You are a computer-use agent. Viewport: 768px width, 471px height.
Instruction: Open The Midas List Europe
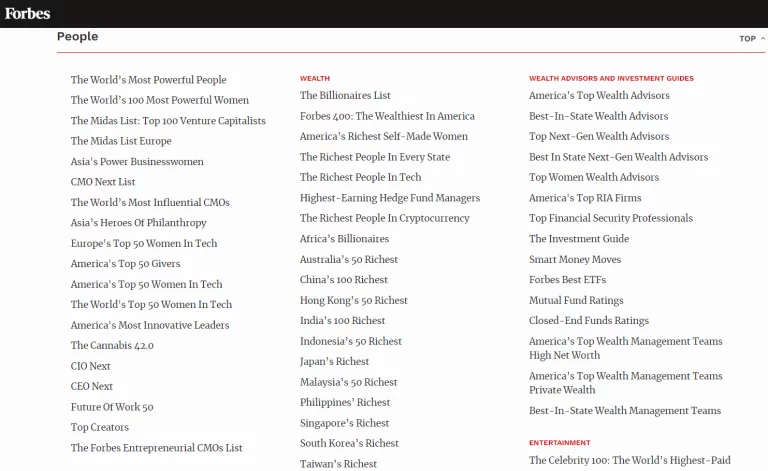tap(120, 141)
